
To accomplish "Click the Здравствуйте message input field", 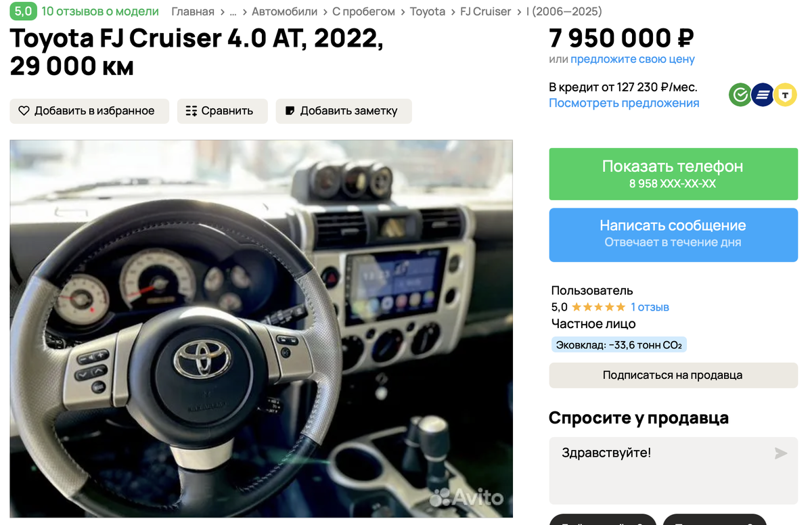I will (x=673, y=470).
